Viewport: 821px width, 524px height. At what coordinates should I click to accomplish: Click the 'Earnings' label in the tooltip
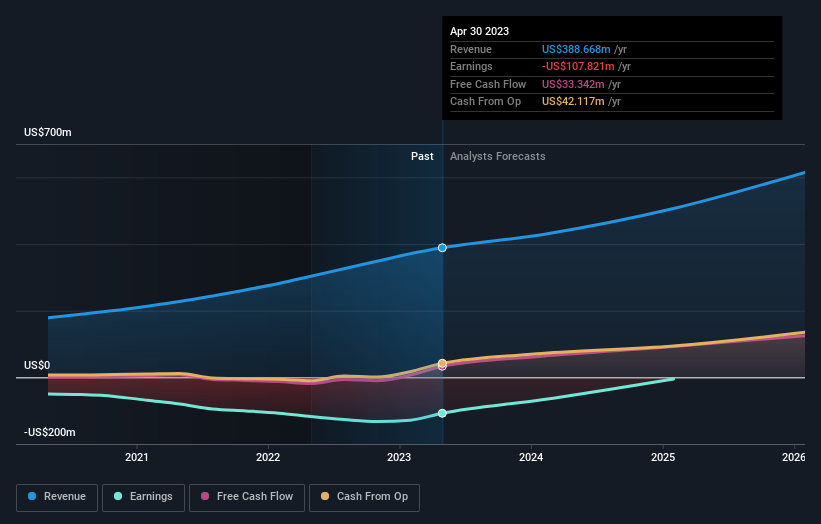(x=471, y=66)
